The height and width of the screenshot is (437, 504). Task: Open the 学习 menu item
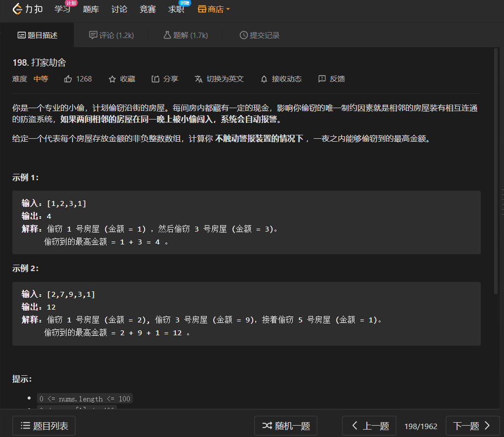point(62,9)
